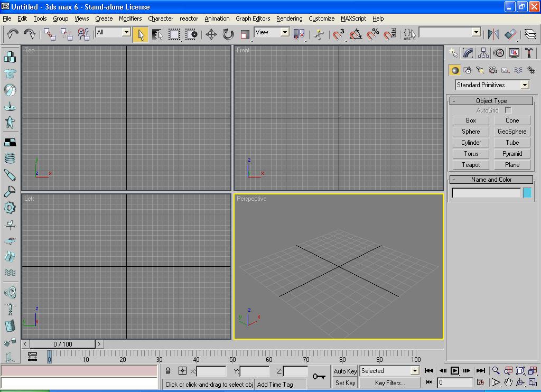Select the Shapes create category icon
Image resolution: width=541 pixels, height=392 pixels.
click(x=468, y=70)
